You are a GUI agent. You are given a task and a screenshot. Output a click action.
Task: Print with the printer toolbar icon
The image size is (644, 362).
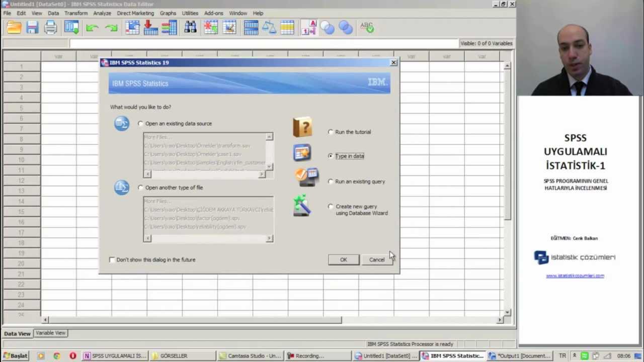click(x=50, y=27)
